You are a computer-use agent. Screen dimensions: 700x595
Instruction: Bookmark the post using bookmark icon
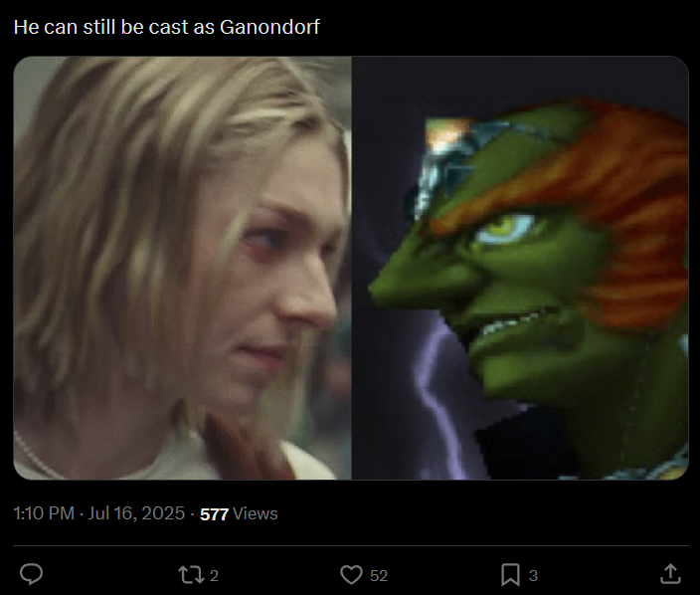(510, 575)
